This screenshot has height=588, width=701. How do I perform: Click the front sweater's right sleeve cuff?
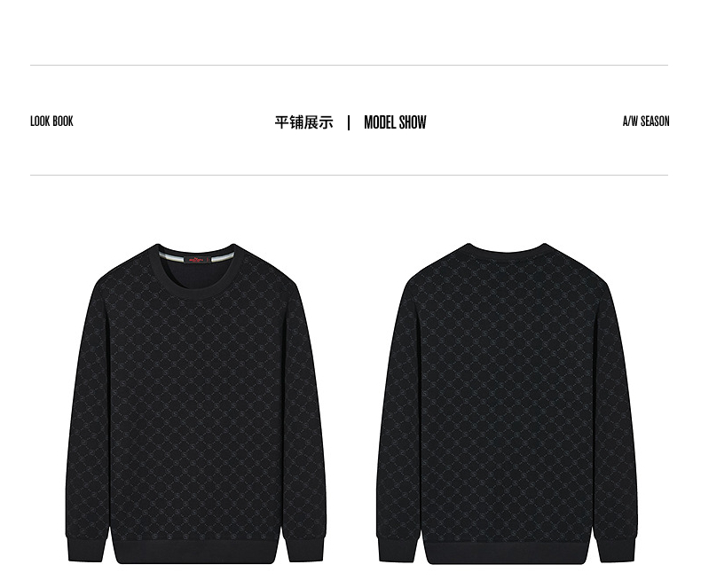(x=306, y=550)
